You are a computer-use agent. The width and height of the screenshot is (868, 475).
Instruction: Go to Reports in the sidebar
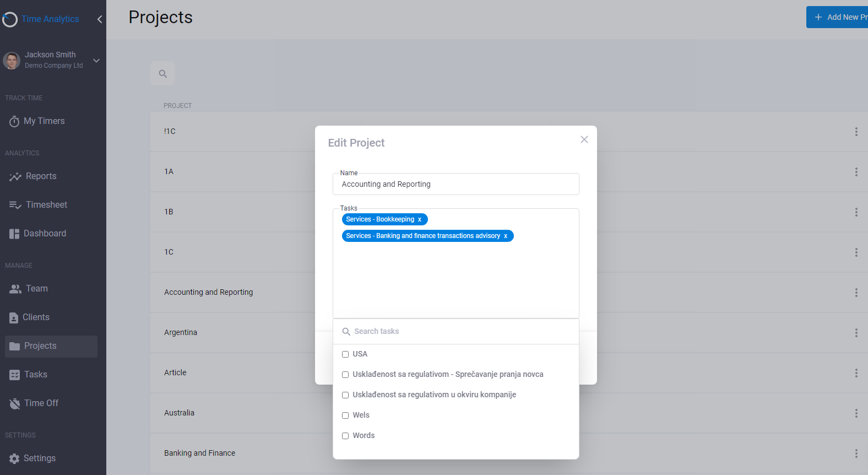coord(51,176)
